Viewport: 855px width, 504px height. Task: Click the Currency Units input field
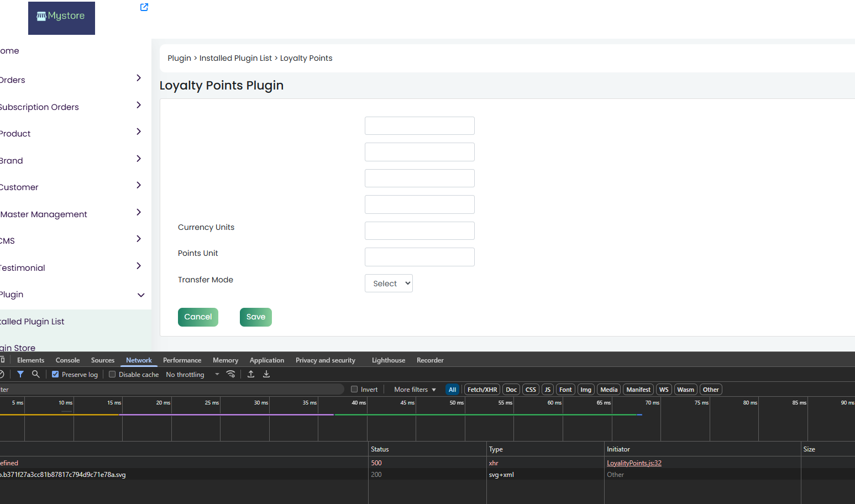tap(419, 231)
